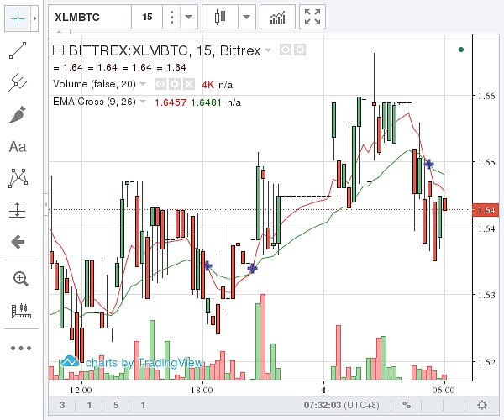Click the 1.66 price axis label

486,96
